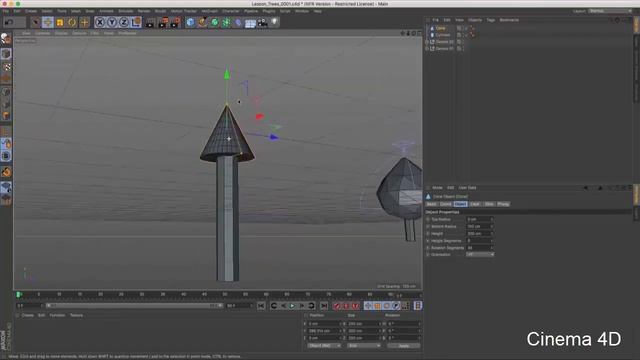
Task: Switch to the Coord tab in Attributes
Action: coord(445,204)
